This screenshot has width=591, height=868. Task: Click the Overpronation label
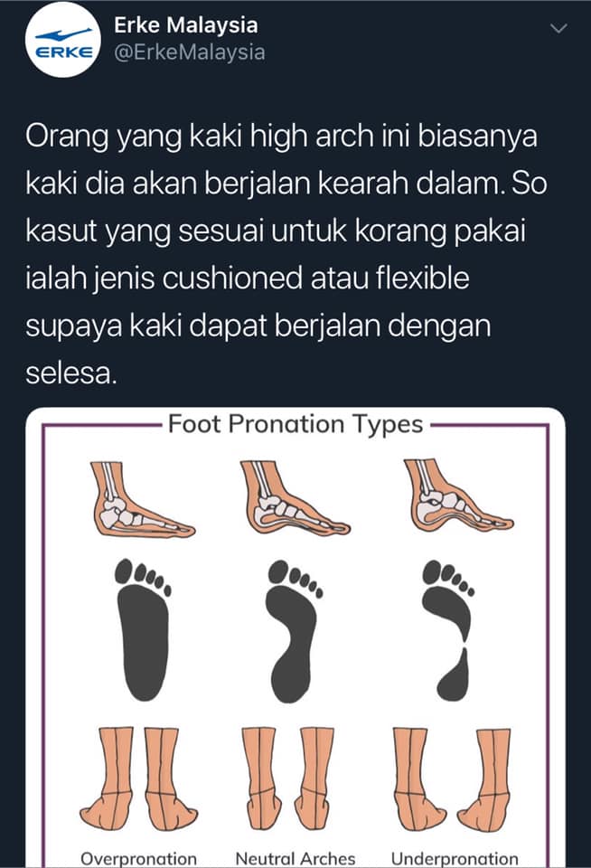point(138,858)
